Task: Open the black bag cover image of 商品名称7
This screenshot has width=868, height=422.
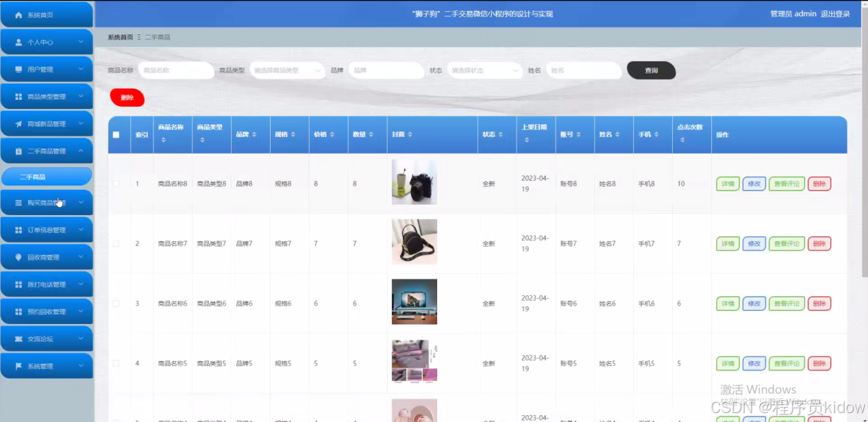Action: point(414,242)
